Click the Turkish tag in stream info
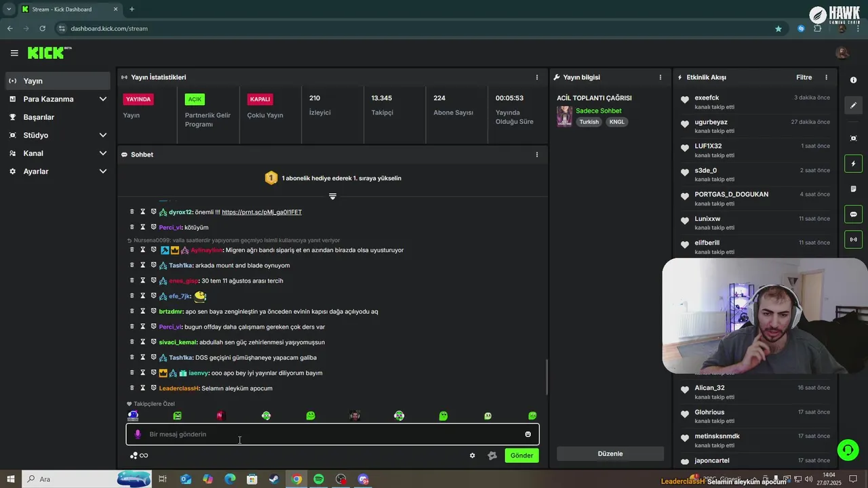Viewport: 868px width, 488px height. [x=589, y=122]
